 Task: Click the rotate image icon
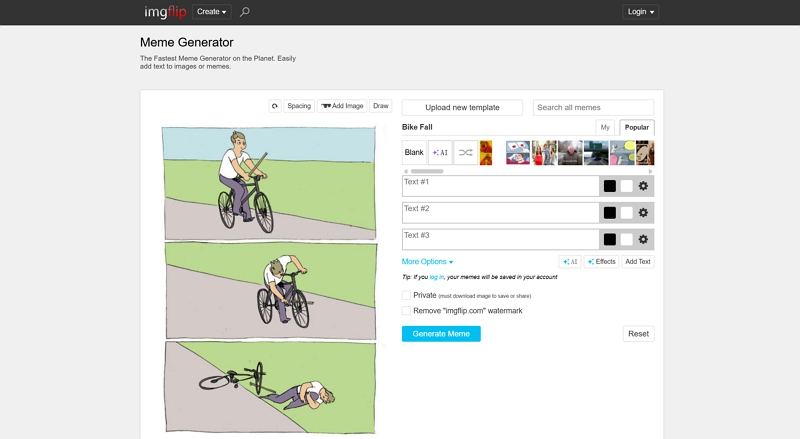coord(275,106)
